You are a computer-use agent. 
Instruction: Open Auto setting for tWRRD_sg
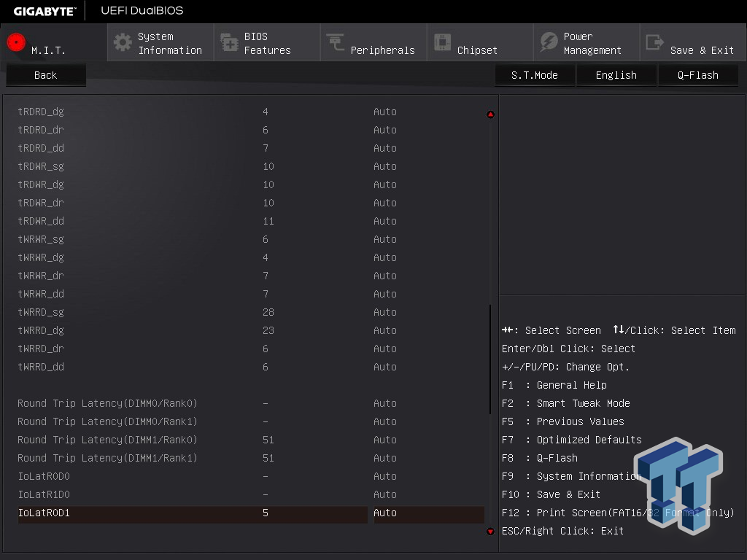385,312
